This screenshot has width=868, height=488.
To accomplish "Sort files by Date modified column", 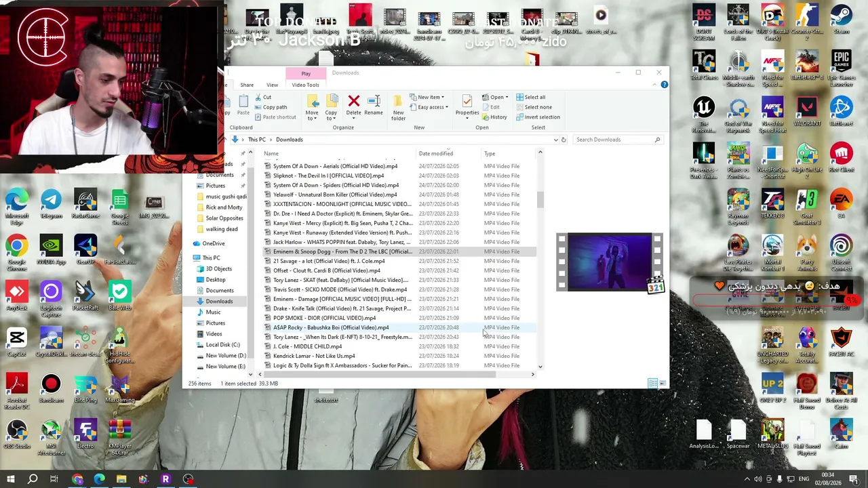I will (x=436, y=154).
